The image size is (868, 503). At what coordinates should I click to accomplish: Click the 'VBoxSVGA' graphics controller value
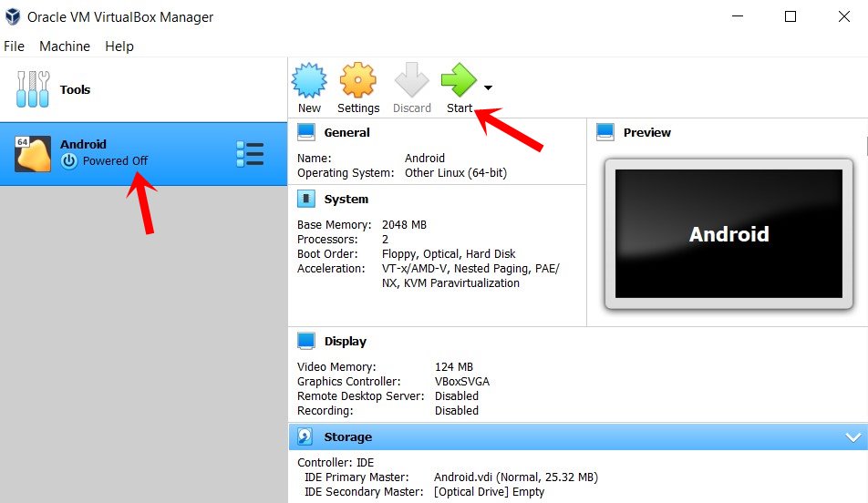point(462,381)
